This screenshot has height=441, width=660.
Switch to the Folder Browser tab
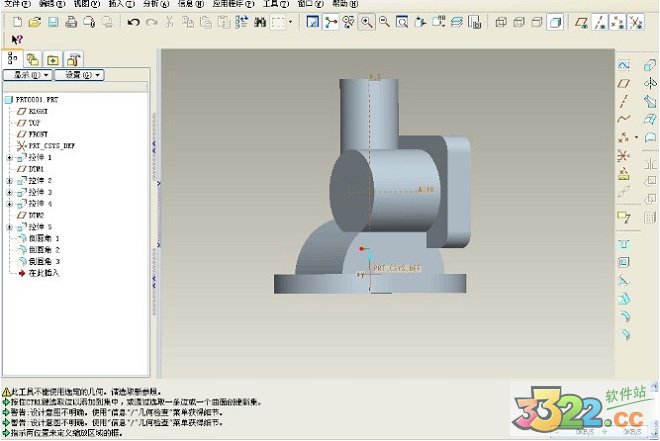point(32,59)
